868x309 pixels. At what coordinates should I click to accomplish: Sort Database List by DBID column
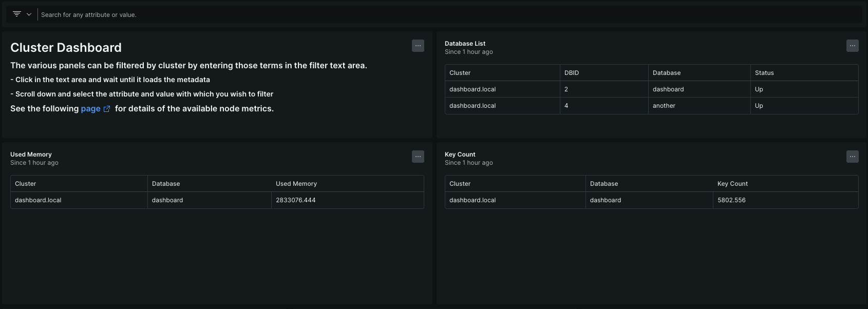tap(572, 73)
